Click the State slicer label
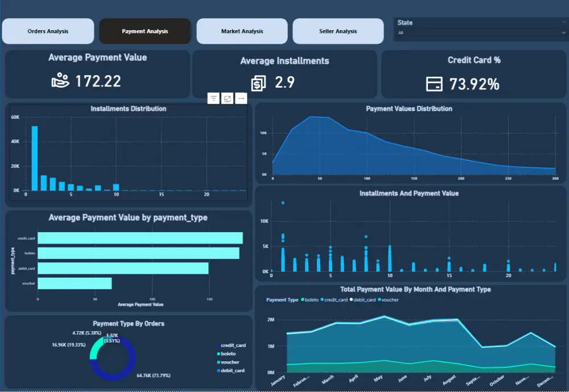 405,23
